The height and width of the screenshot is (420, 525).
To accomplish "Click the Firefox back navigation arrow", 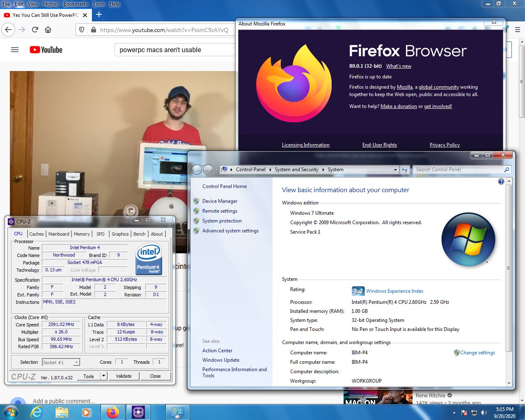I will pos(8,30).
